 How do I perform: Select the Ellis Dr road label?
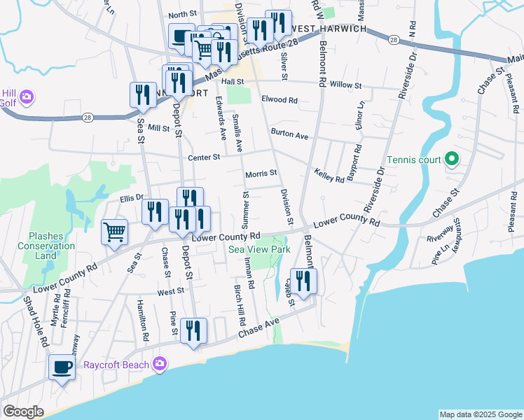click(x=132, y=198)
